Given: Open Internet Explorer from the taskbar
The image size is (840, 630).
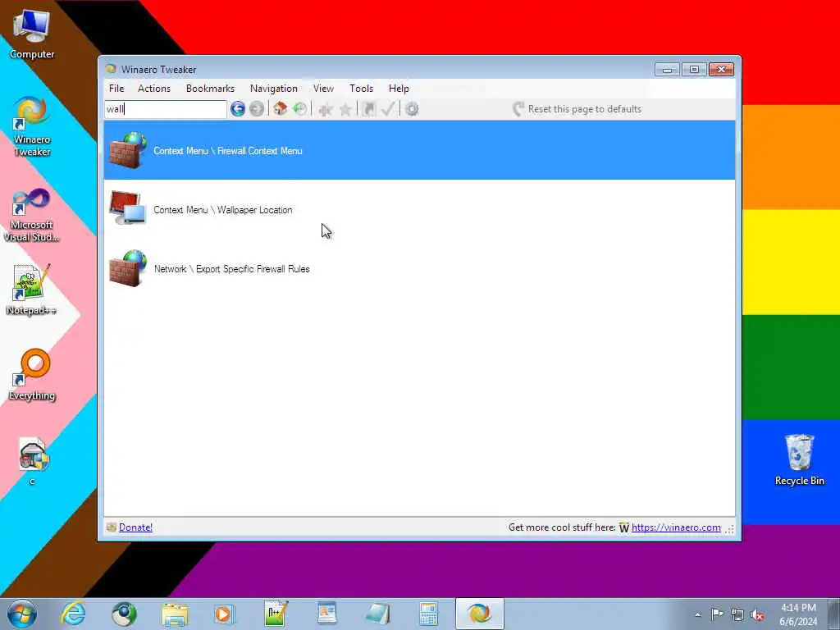Looking at the screenshot, I should (73, 614).
